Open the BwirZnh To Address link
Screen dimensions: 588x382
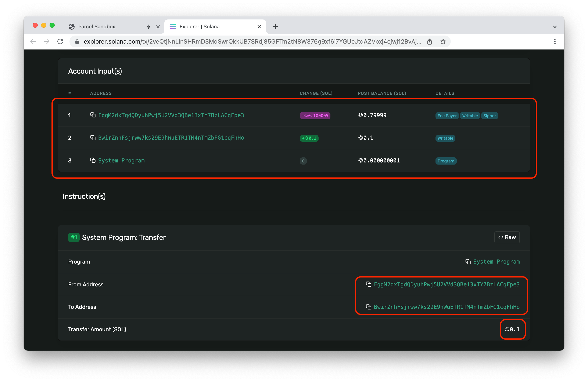(x=447, y=307)
